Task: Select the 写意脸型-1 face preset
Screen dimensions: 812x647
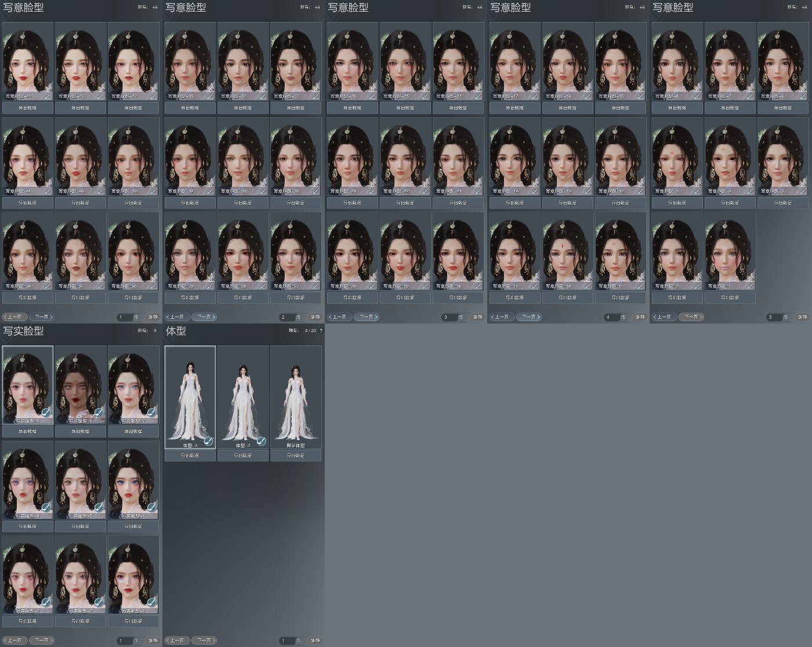Action: click(x=730, y=251)
